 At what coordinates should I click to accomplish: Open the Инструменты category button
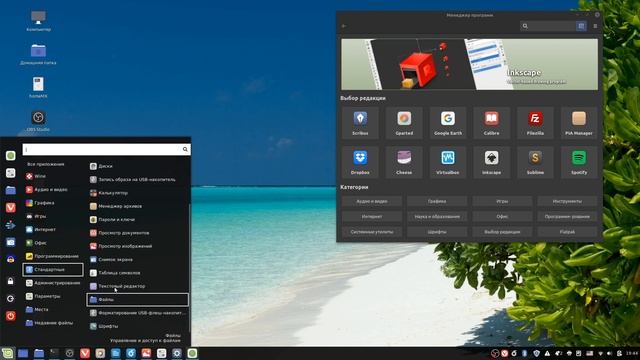pos(567,201)
